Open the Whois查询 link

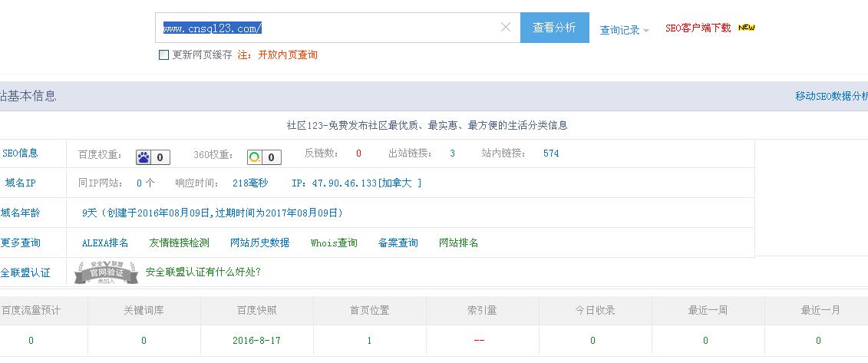[334, 243]
